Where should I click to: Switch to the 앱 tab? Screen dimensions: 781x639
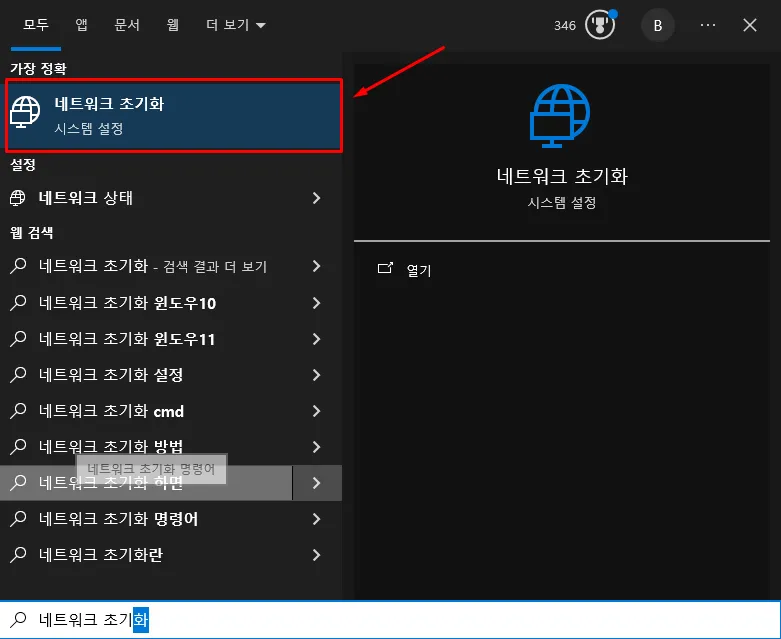pyautogui.click(x=82, y=25)
